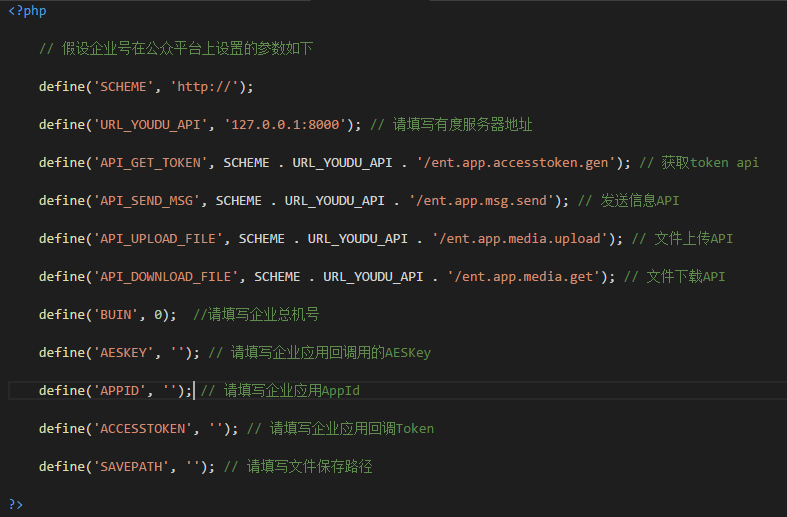The height and width of the screenshot is (517, 787).
Task: Click the 'SCHEME' constant name string
Action: click(x=123, y=86)
